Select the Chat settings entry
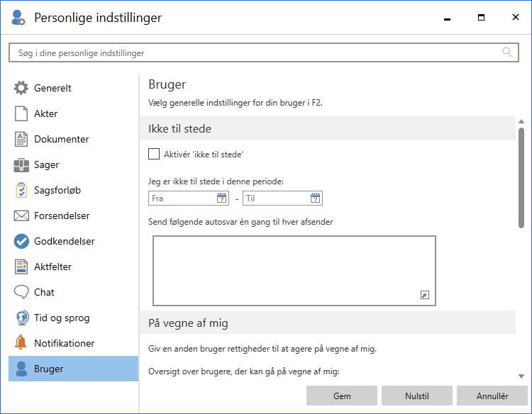 pyautogui.click(x=73, y=292)
